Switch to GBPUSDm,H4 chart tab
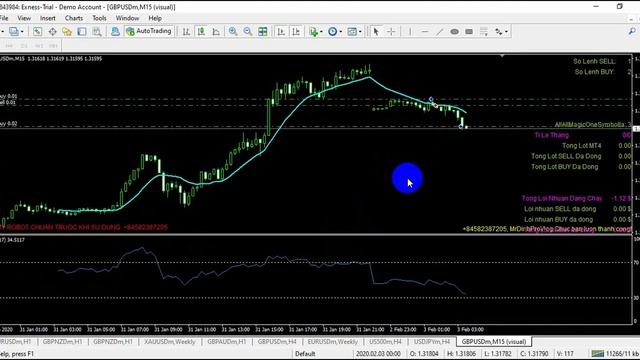Viewport: 640px width, 360px height. [277, 342]
